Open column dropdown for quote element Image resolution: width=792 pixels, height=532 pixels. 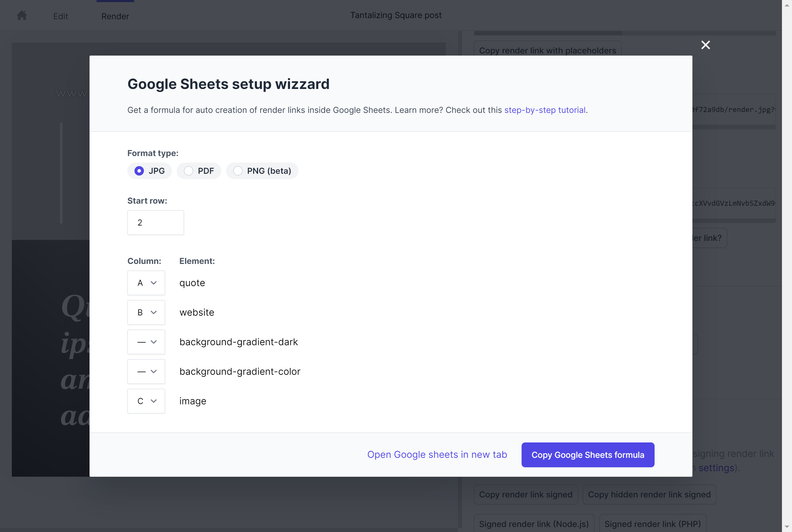pyautogui.click(x=146, y=283)
